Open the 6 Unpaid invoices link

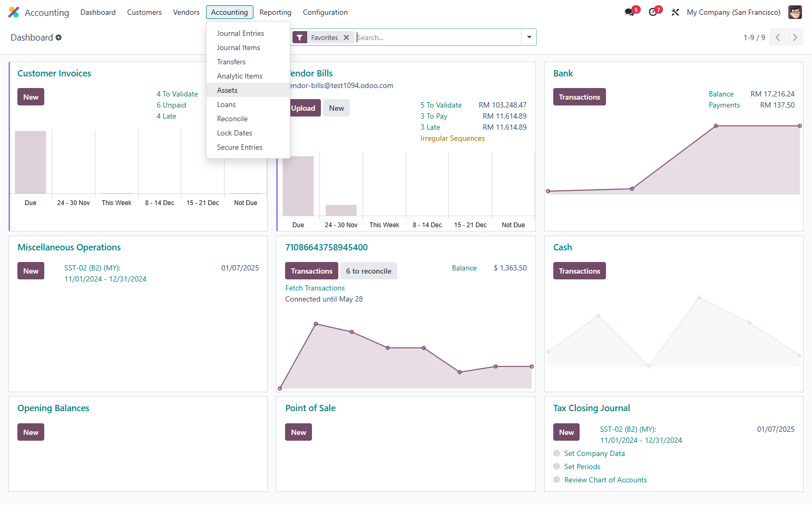tap(171, 105)
